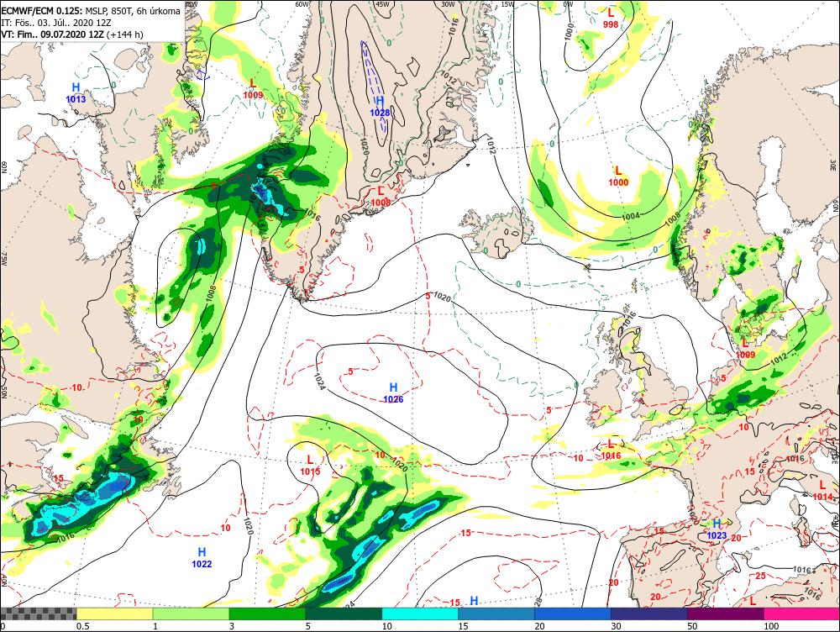Viewport: 840px width, 632px height.
Task: Click the 1024 isobar label
Action: coord(318,379)
